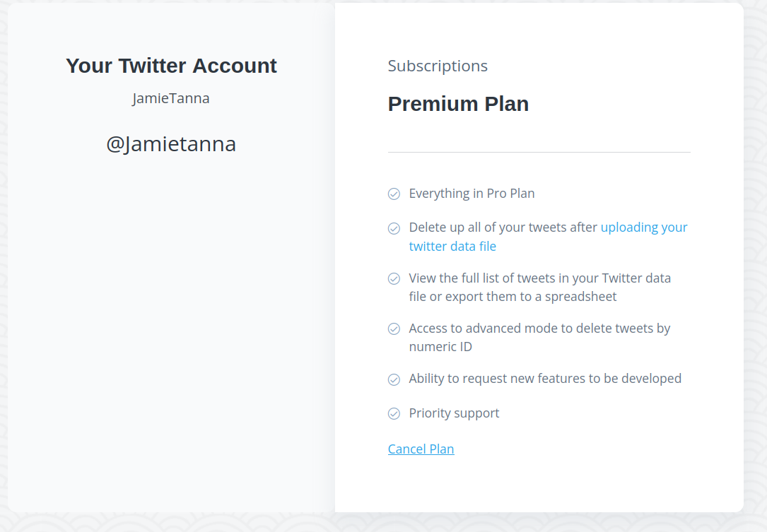Click checkmark icon beside Everything in Pro Plan

click(x=394, y=194)
